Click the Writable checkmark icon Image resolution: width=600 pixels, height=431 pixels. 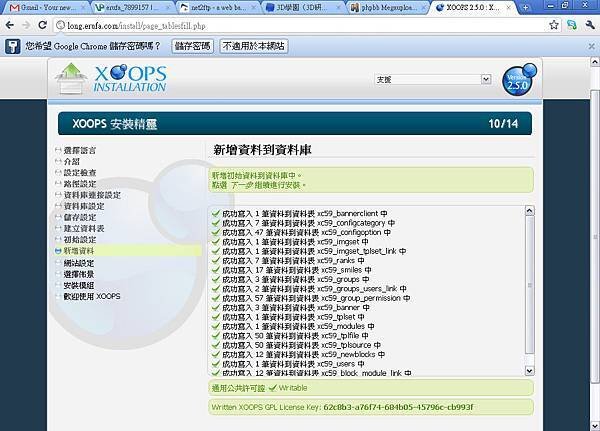pyautogui.click(x=272, y=388)
